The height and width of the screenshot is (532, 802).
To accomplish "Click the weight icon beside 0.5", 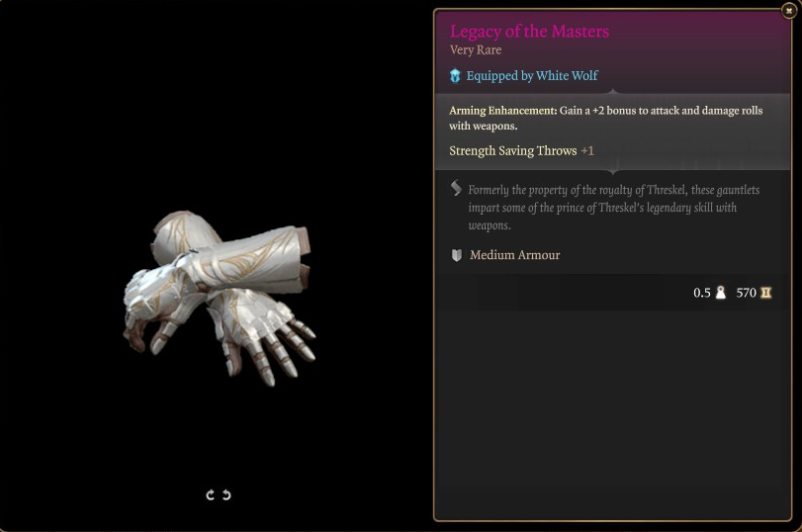I will click(720, 293).
